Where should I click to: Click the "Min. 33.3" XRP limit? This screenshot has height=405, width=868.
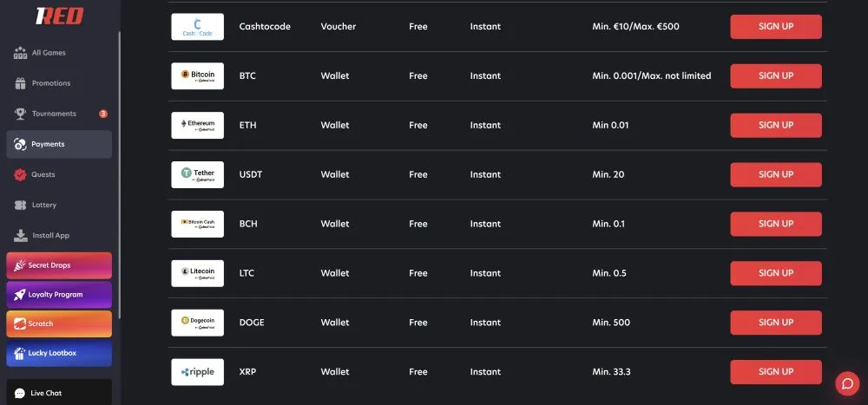click(611, 372)
